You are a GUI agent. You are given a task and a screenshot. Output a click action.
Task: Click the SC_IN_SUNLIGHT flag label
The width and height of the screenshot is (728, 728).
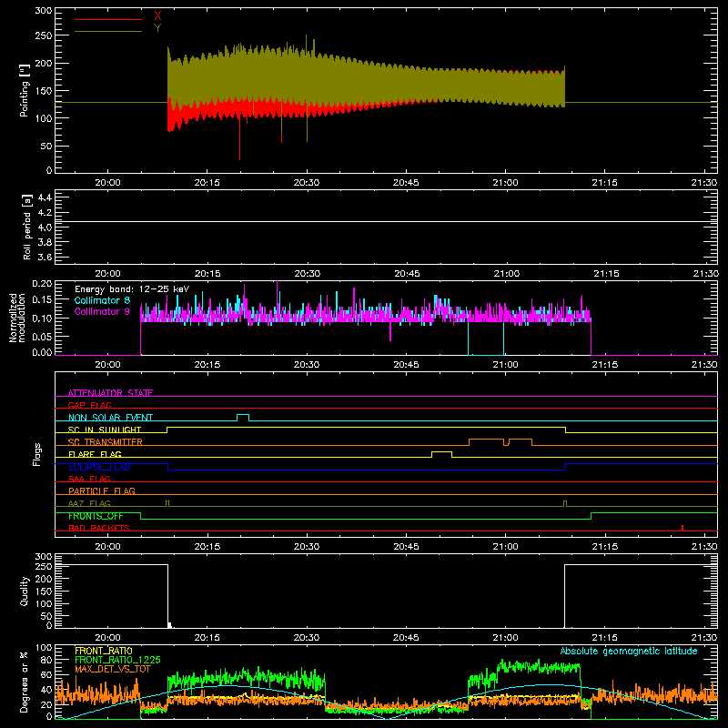(105, 430)
